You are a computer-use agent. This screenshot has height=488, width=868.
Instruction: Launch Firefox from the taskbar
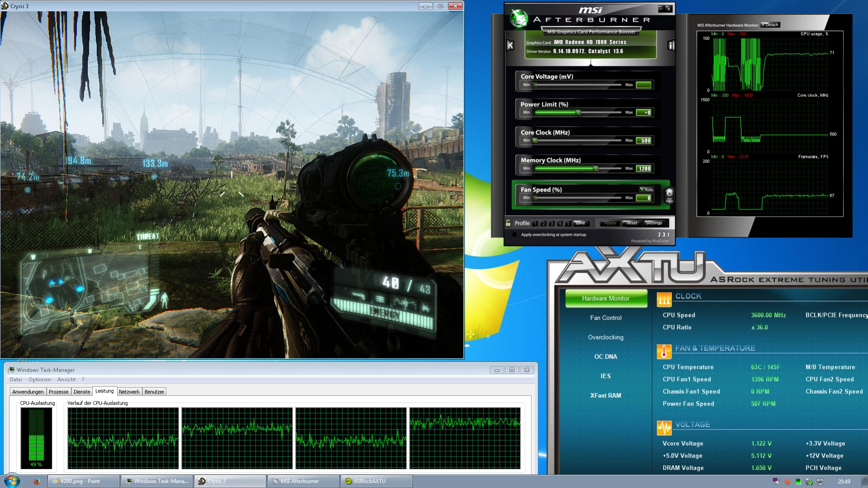click(37, 481)
